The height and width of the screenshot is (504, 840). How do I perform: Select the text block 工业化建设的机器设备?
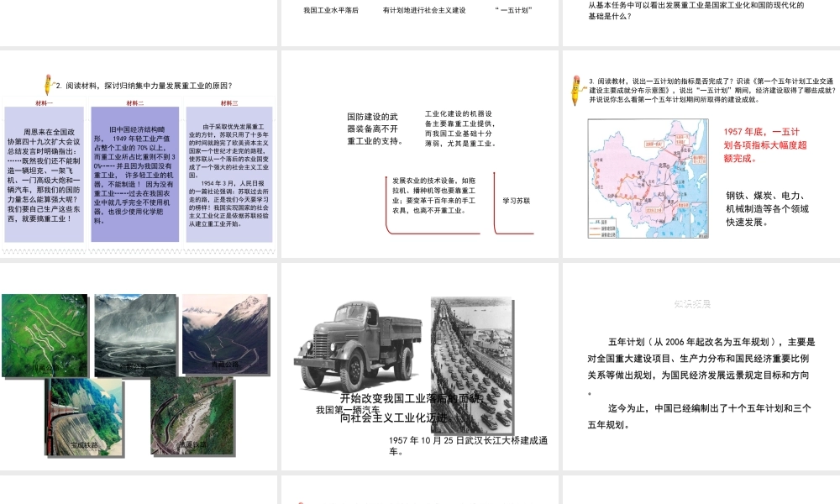pos(460,129)
